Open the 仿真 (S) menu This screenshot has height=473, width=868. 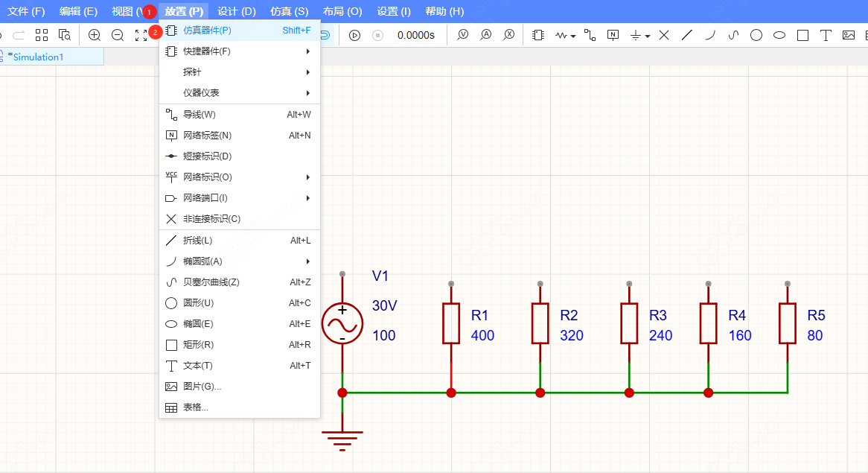[x=289, y=11]
